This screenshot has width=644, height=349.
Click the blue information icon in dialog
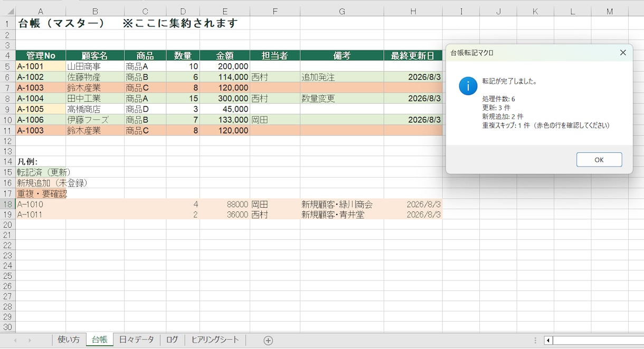coord(468,85)
